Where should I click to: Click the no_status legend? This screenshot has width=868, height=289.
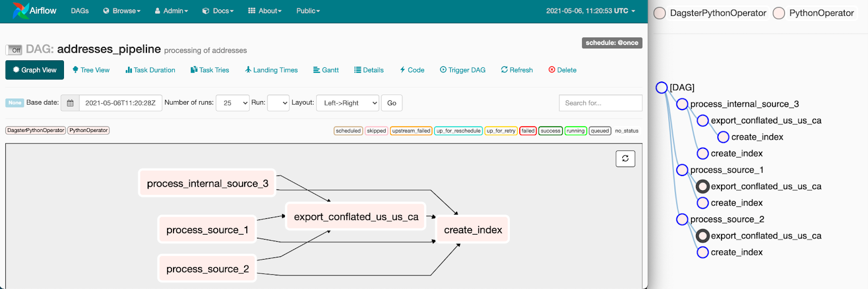pos(627,131)
